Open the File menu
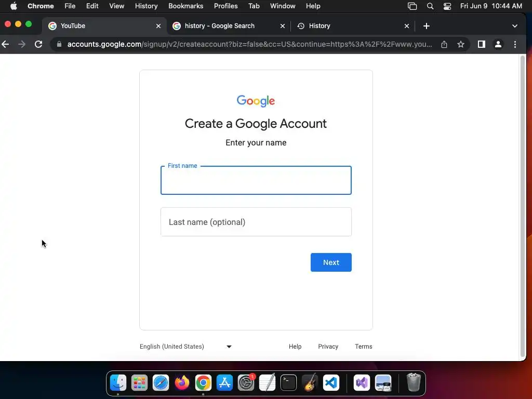The image size is (532, 399). click(x=70, y=6)
